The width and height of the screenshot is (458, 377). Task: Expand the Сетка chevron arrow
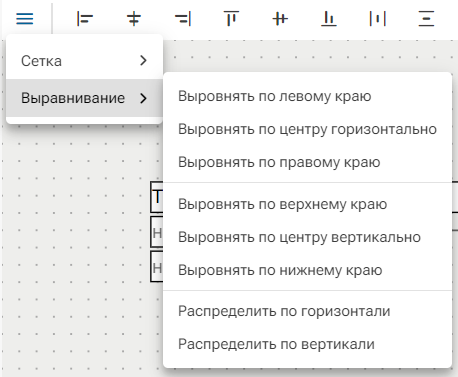click(143, 61)
